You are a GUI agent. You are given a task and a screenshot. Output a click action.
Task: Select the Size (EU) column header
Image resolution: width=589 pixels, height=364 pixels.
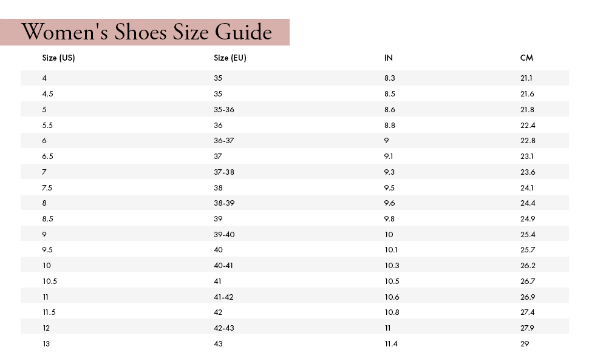pos(230,58)
